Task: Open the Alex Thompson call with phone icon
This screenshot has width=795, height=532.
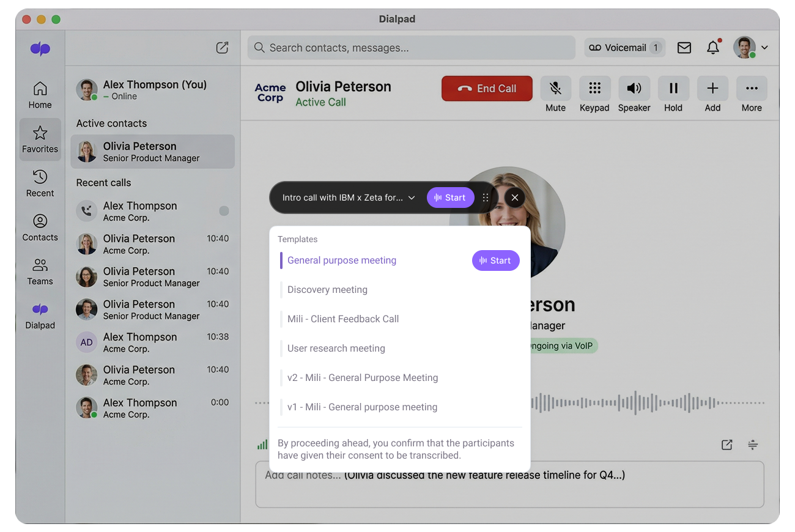Action: (x=152, y=211)
